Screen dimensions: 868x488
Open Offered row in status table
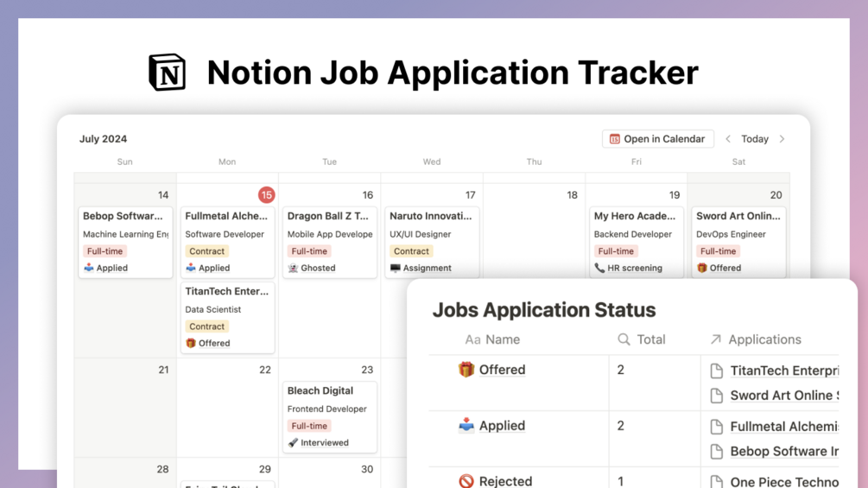click(633, 383)
